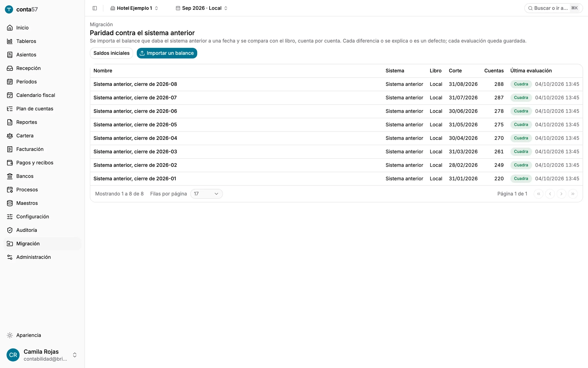The image size is (588, 368).
Task: Open the Apariencia theme option
Action: 42,335
